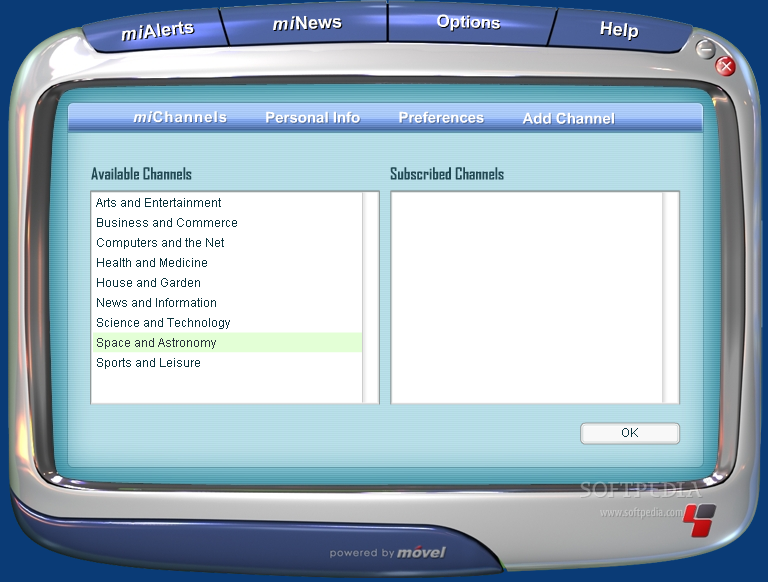
Task: Select Arts and Entertainment channel
Action: 227,203
